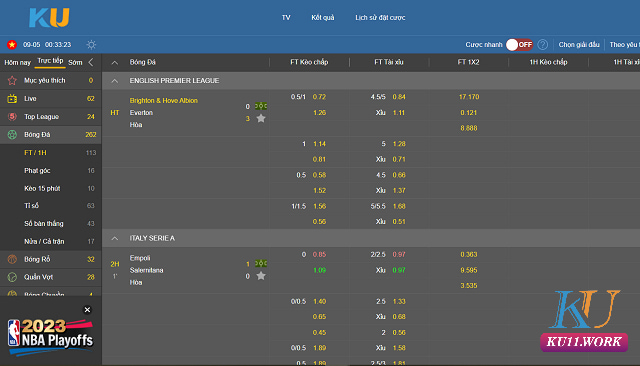Switch to the Hôm nay tab

point(18,62)
